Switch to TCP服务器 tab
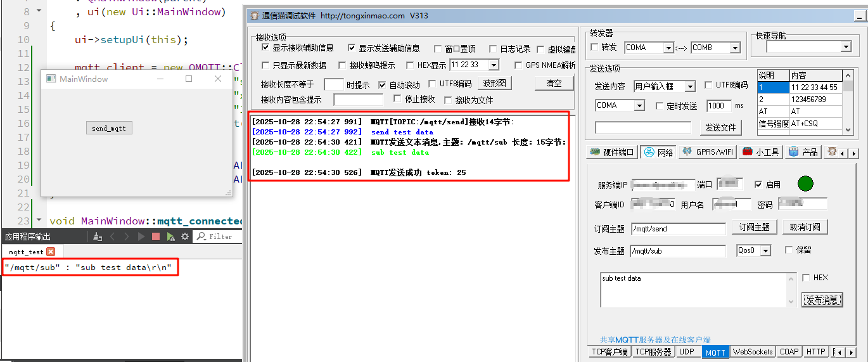 [x=653, y=352]
